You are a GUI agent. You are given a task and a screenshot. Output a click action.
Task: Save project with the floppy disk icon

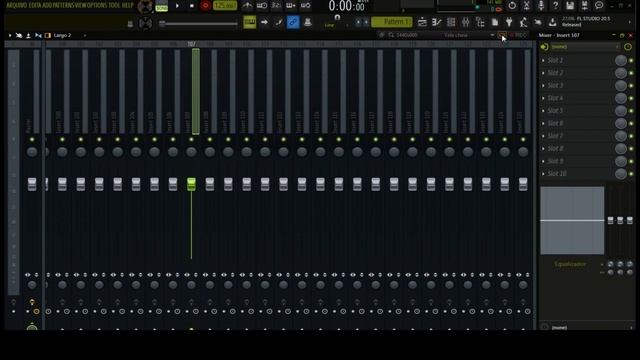pyautogui.click(x=570, y=5)
